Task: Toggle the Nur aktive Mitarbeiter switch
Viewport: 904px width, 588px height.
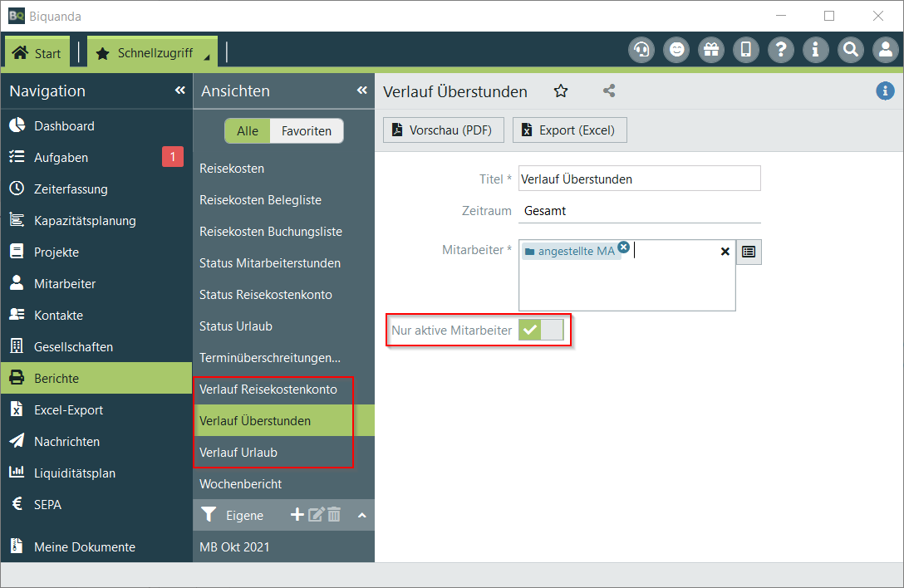Action: 541,331
